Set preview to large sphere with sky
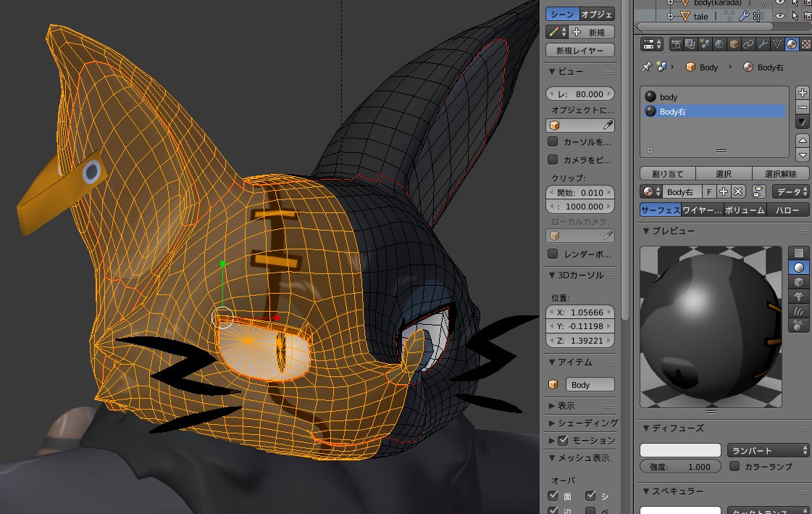The width and height of the screenshot is (812, 514). (799, 326)
